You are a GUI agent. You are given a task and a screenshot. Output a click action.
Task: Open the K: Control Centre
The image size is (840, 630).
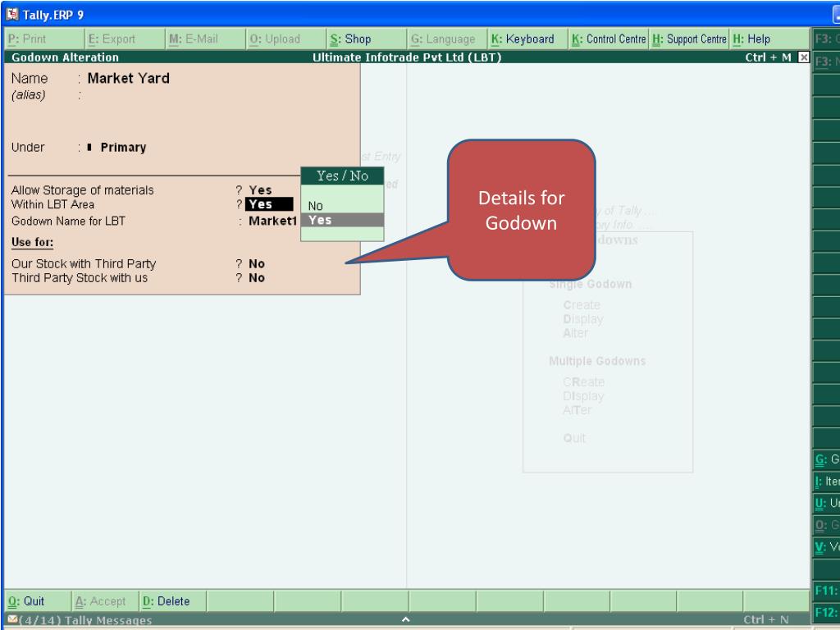point(609,39)
